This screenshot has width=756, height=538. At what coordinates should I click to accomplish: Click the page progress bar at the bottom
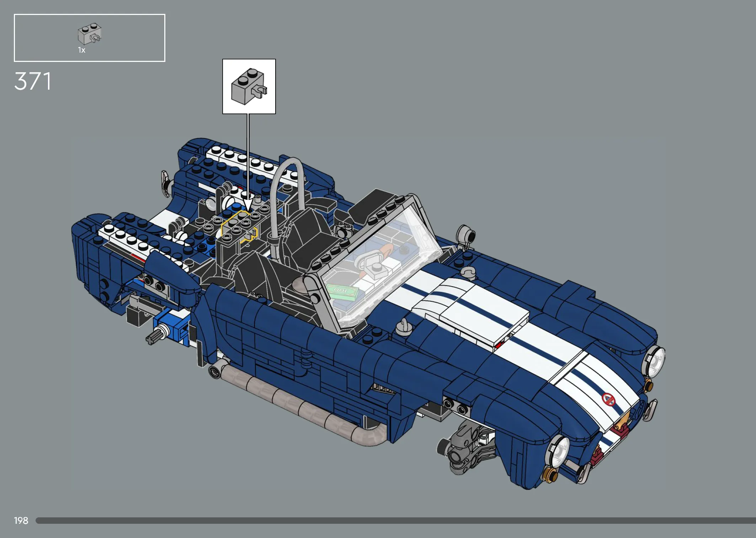click(x=396, y=521)
